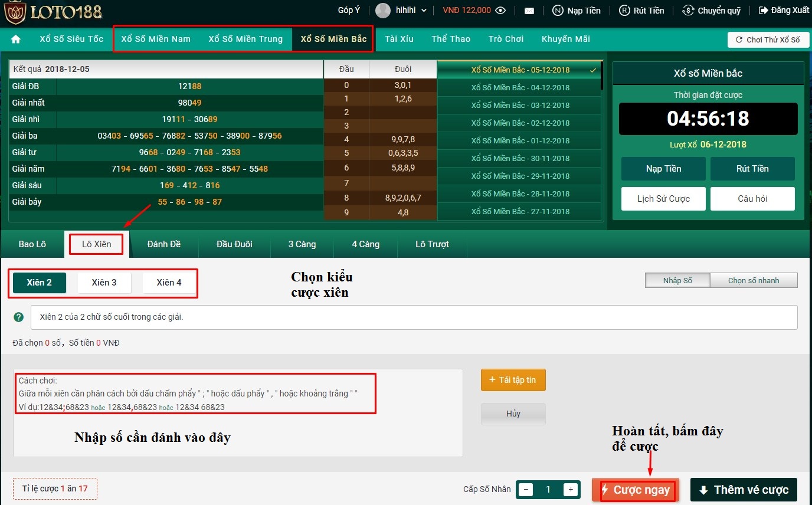Select result Xổ Số Miền Bắc 30-11-2018
812x505 pixels.
pos(519,158)
